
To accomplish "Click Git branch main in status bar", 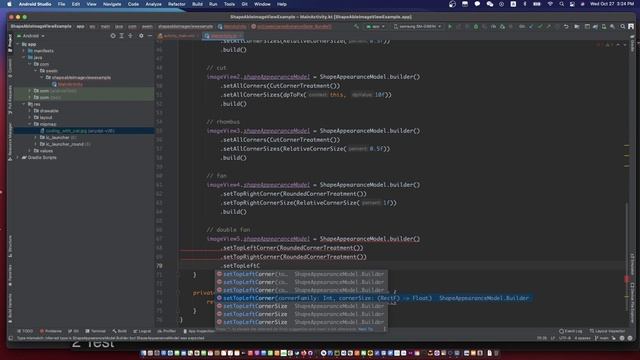I will point(602,338).
